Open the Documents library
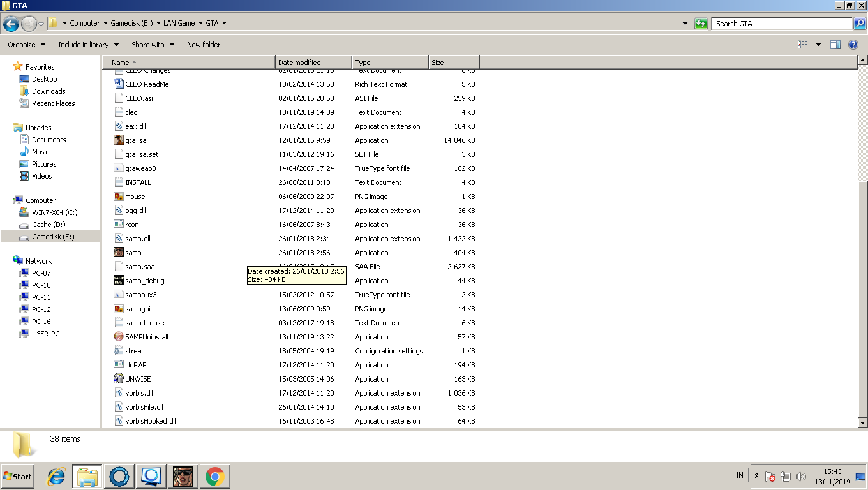The height and width of the screenshot is (490, 868). point(49,140)
